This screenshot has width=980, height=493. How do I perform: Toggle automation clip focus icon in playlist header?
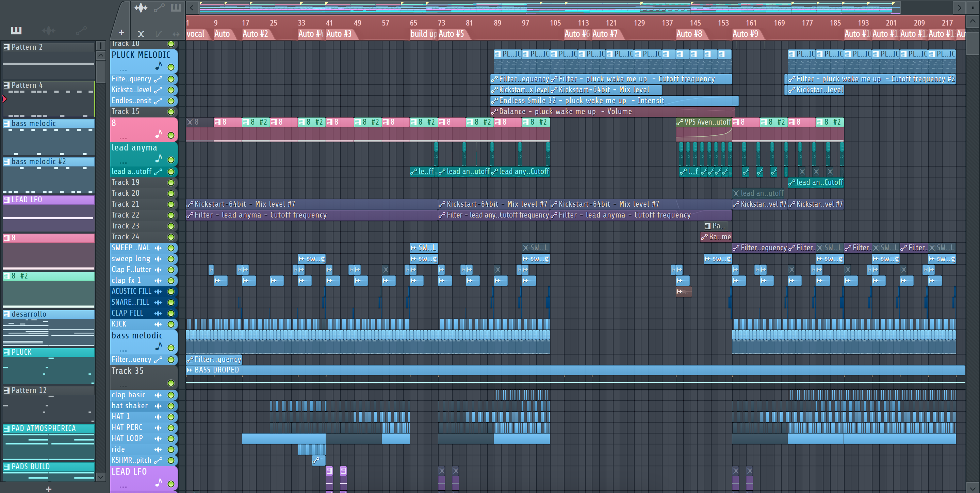159,7
